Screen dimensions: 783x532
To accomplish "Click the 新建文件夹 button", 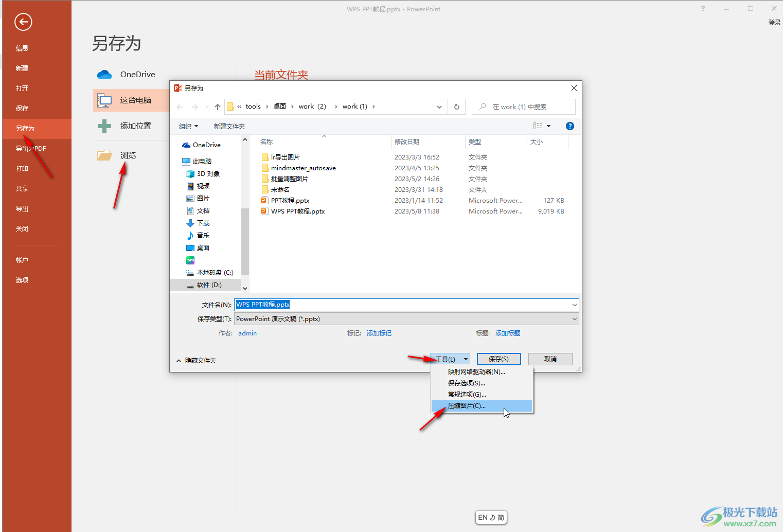I will point(229,127).
